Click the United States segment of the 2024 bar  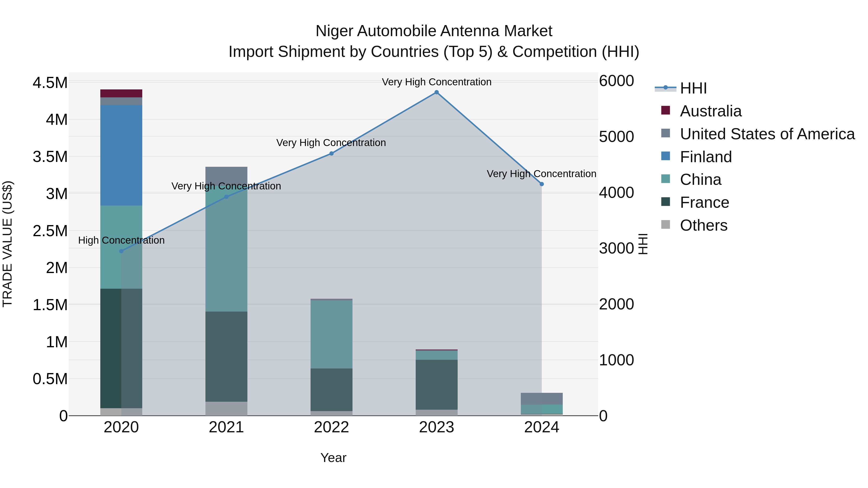point(542,399)
